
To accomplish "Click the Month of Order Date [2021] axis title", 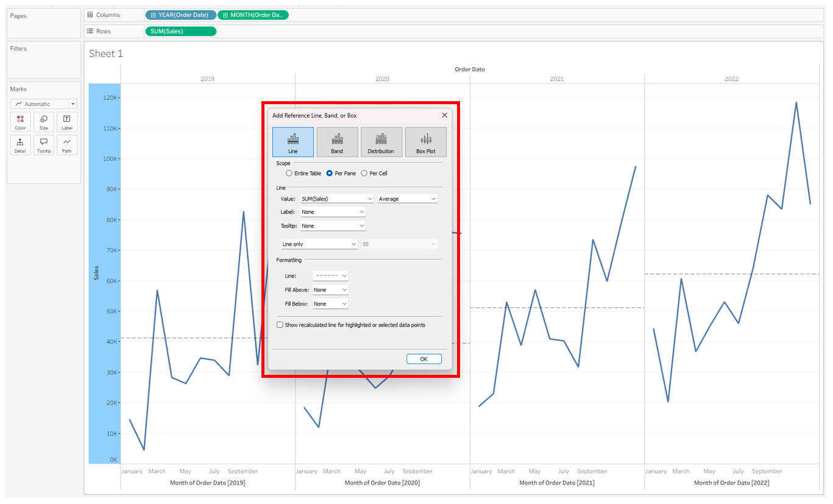I will tap(557, 483).
